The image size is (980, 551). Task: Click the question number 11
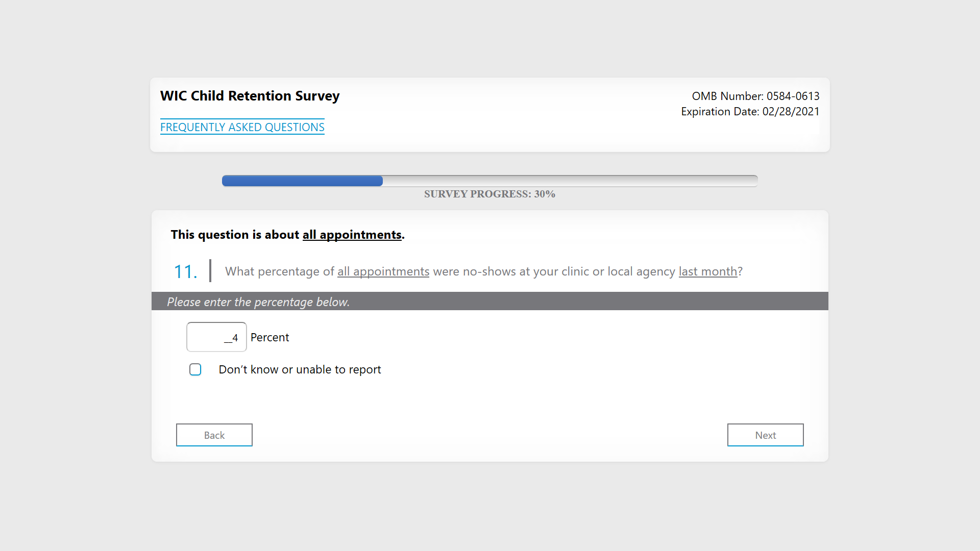[x=185, y=271]
